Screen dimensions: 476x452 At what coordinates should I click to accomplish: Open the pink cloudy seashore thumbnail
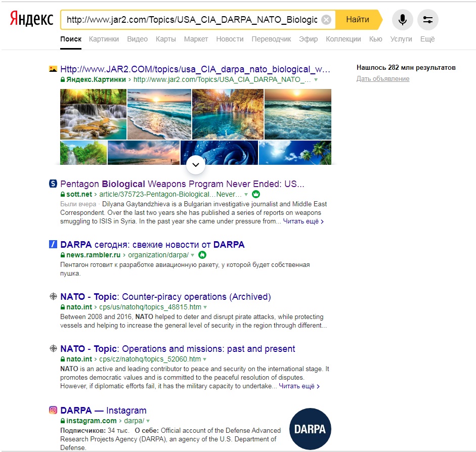pyautogui.click(x=144, y=153)
